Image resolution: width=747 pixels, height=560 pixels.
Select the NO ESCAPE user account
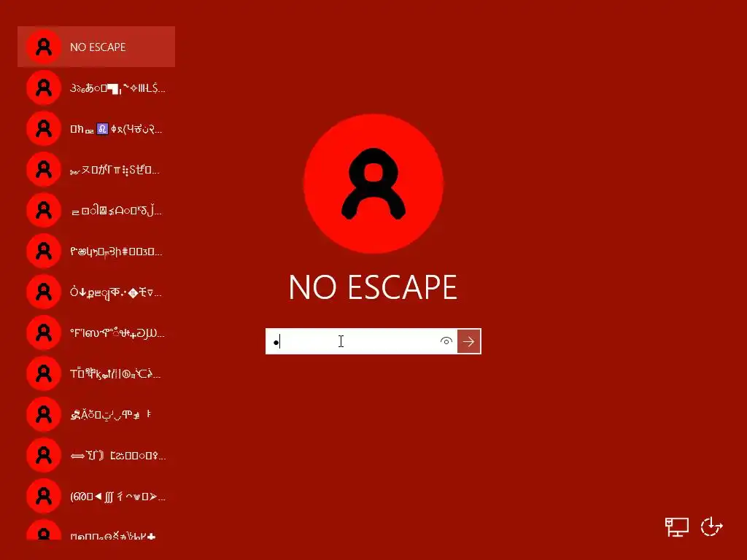(x=96, y=47)
